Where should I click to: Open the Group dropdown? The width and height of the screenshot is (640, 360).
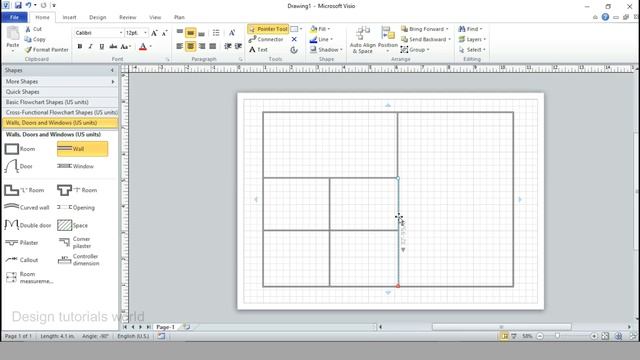(x=415, y=49)
